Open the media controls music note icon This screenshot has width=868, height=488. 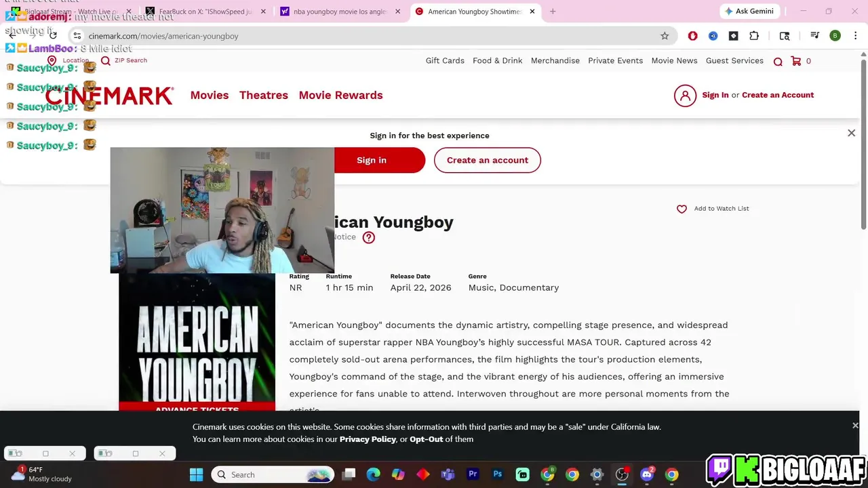pos(815,36)
